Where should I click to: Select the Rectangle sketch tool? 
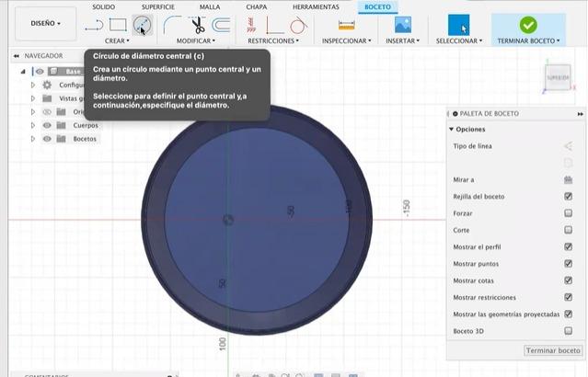[x=118, y=25]
